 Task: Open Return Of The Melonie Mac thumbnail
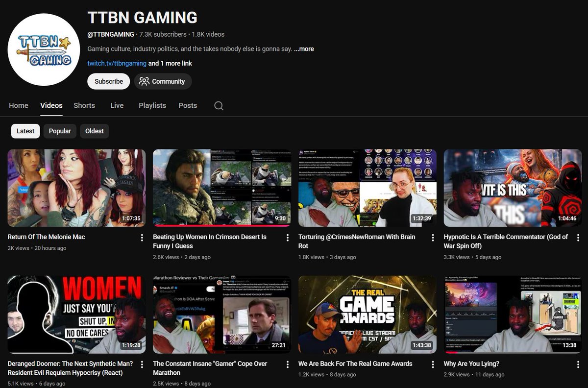(x=76, y=188)
